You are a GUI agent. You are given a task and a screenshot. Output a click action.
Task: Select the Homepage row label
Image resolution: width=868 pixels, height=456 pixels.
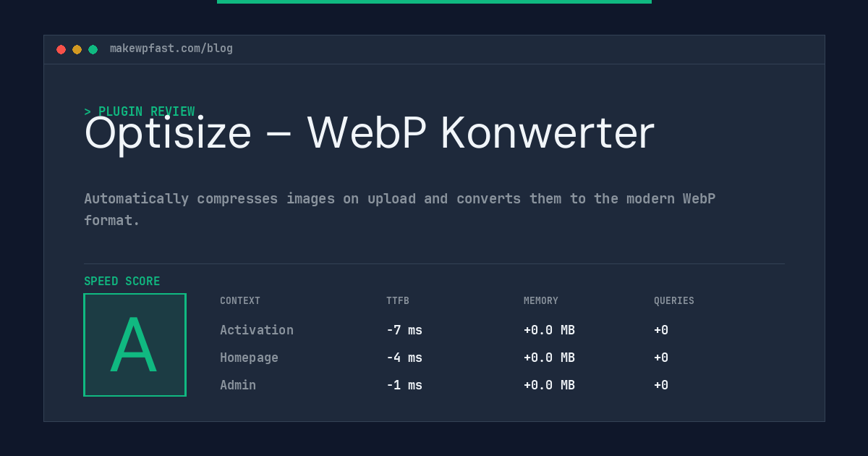(x=249, y=358)
